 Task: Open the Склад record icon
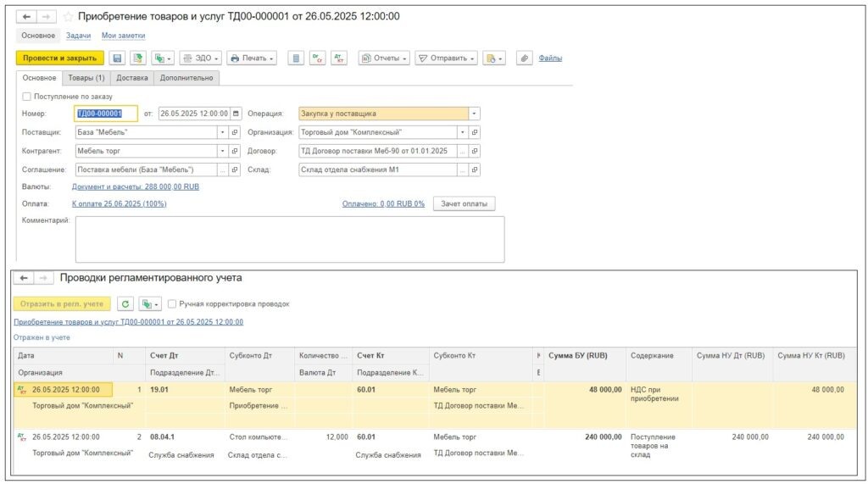(475, 170)
